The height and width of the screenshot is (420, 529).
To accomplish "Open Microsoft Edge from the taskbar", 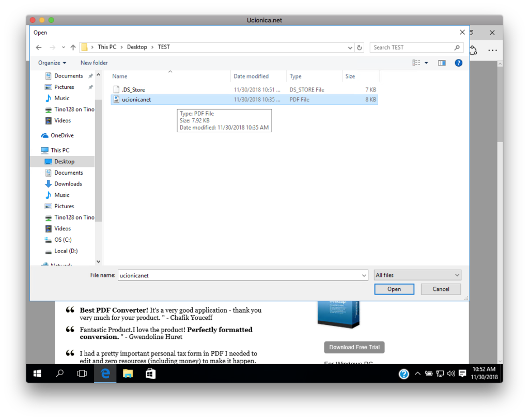I will [x=105, y=374].
